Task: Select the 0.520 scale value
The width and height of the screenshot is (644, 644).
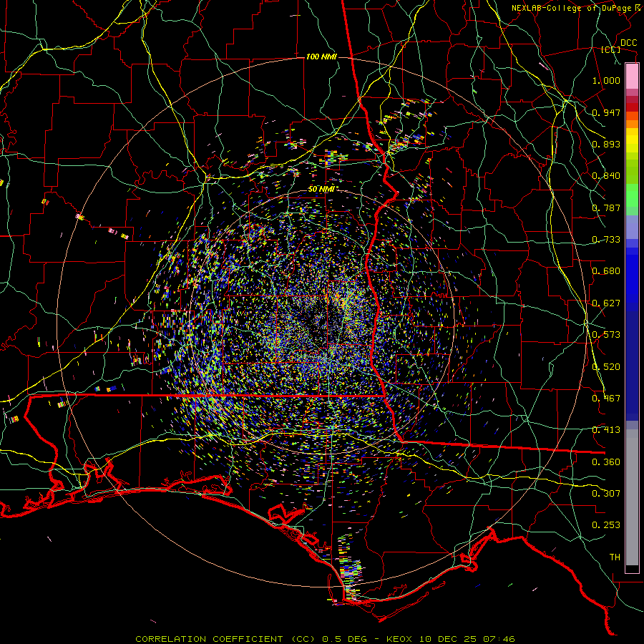Action: coord(606,367)
